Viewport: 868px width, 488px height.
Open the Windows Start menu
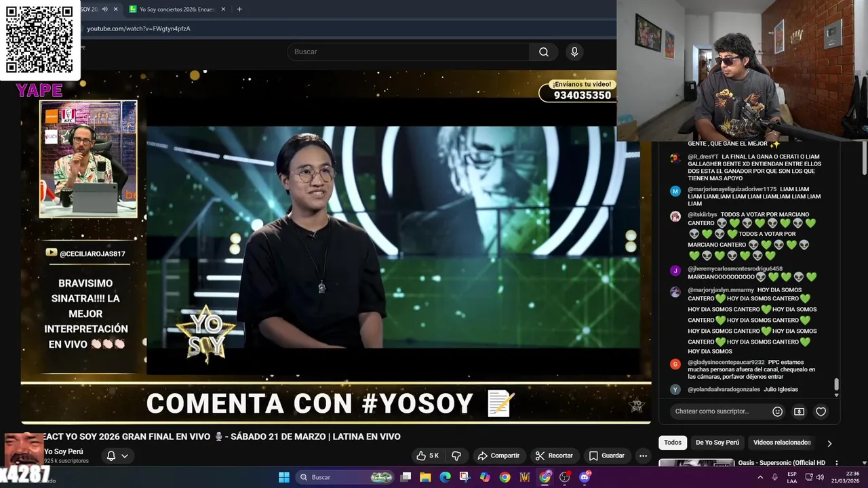284,477
